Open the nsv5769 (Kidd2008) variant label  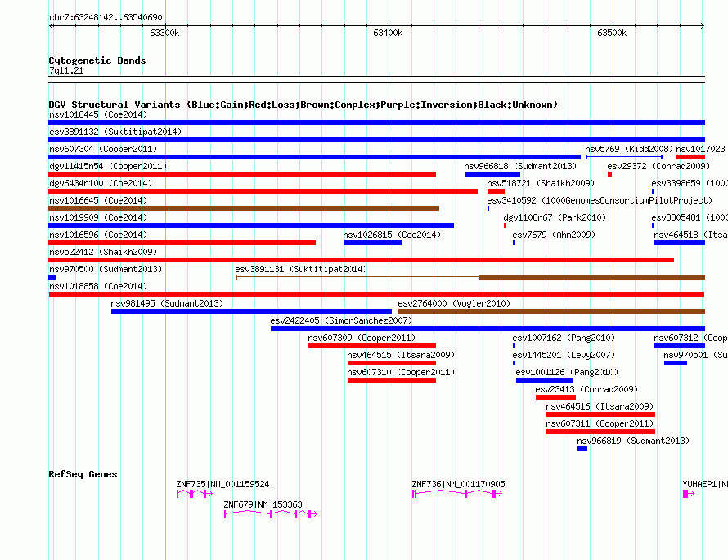tap(629, 149)
